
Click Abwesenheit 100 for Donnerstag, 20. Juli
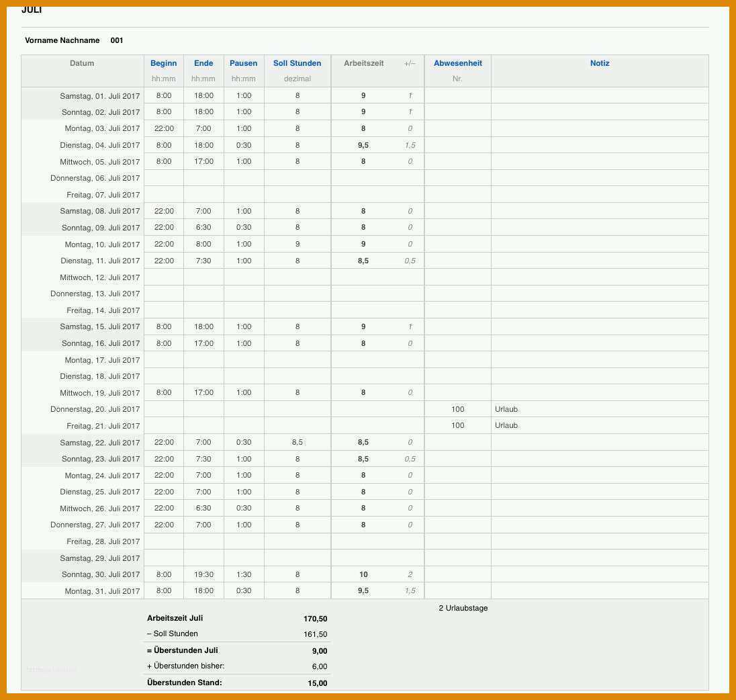[458, 409]
